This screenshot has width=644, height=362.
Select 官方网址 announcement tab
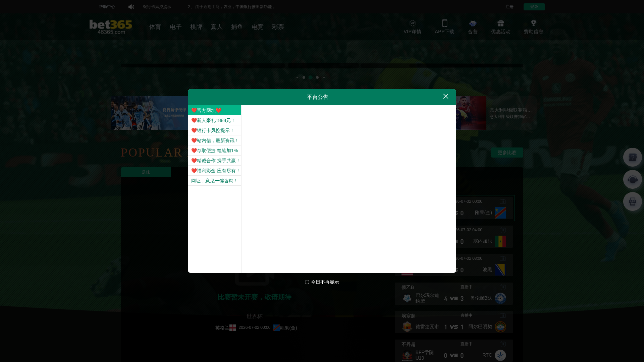(x=214, y=110)
